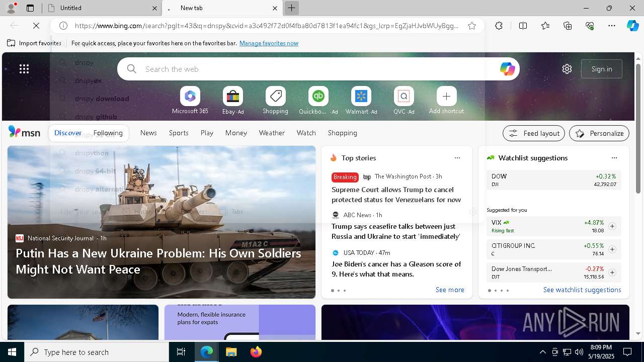The image size is (644, 362).
Task: Open the Favorites list icon
Action: (545, 26)
